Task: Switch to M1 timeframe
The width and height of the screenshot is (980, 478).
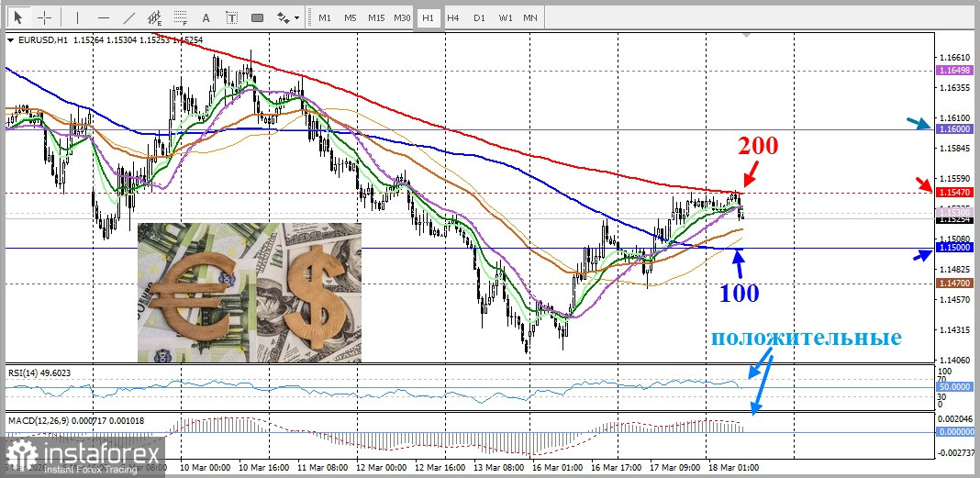Action: pyautogui.click(x=325, y=17)
